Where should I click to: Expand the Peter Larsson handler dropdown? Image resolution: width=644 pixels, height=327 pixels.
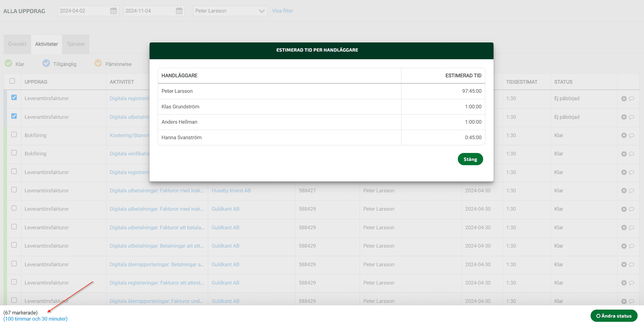coord(230,11)
